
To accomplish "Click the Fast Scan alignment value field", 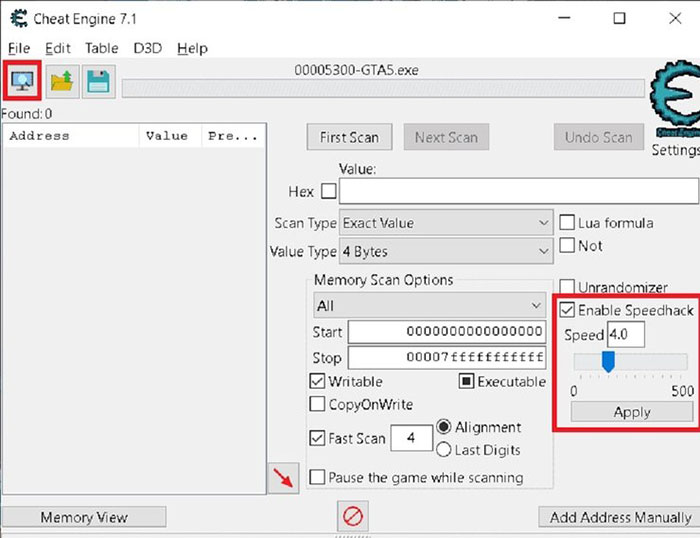I will click(411, 438).
